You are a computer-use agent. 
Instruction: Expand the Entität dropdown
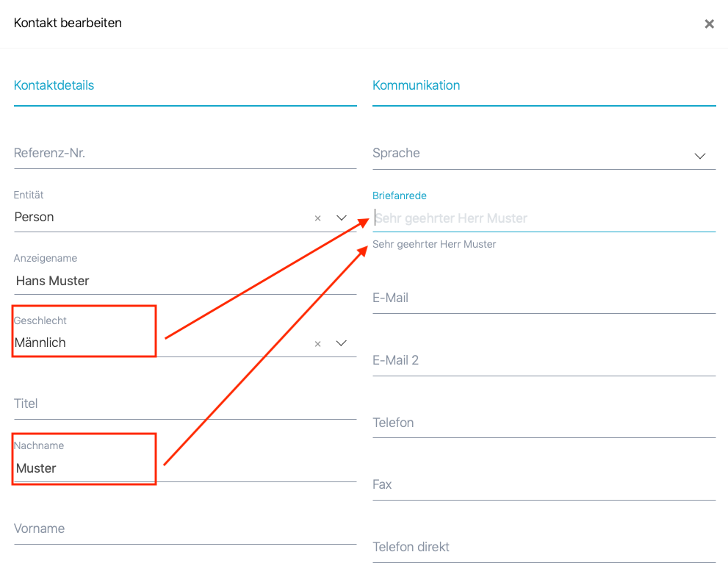342,218
